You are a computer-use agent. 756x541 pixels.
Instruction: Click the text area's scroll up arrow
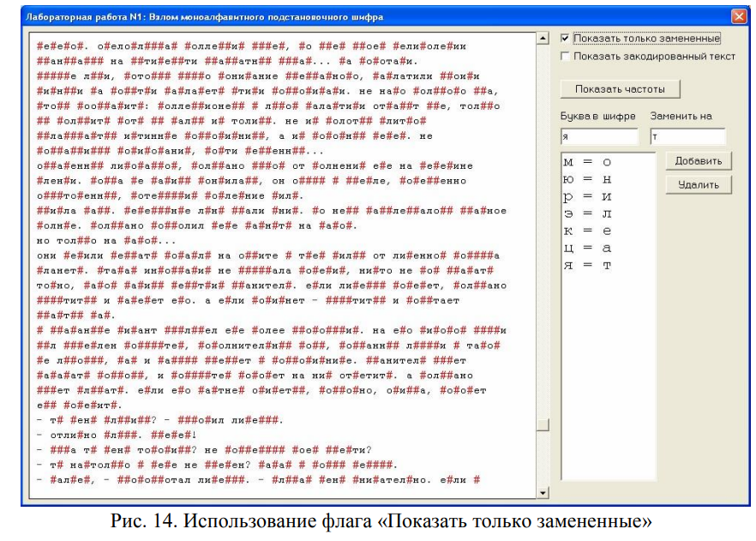[542, 39]
